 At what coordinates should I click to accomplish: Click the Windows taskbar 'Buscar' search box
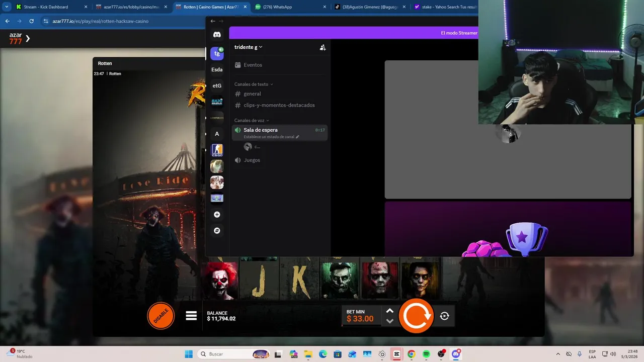[234, 354]
